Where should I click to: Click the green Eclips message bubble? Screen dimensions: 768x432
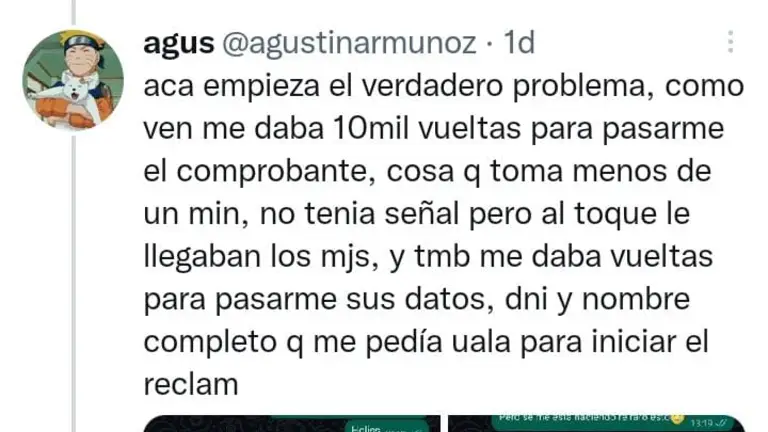click(387, 427)
